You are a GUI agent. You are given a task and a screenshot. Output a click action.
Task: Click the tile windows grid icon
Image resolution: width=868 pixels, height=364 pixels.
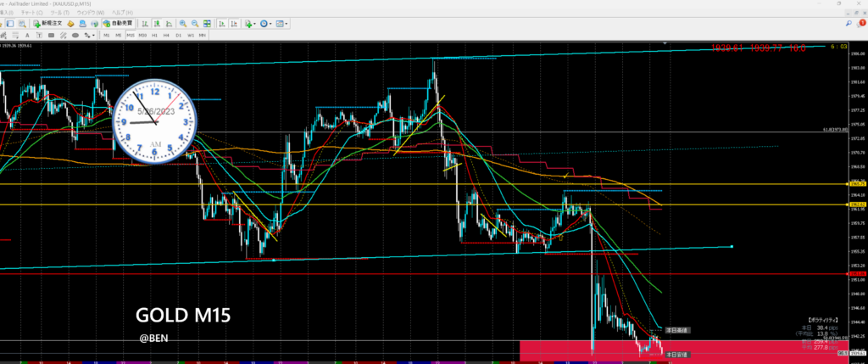coord(207,24)
